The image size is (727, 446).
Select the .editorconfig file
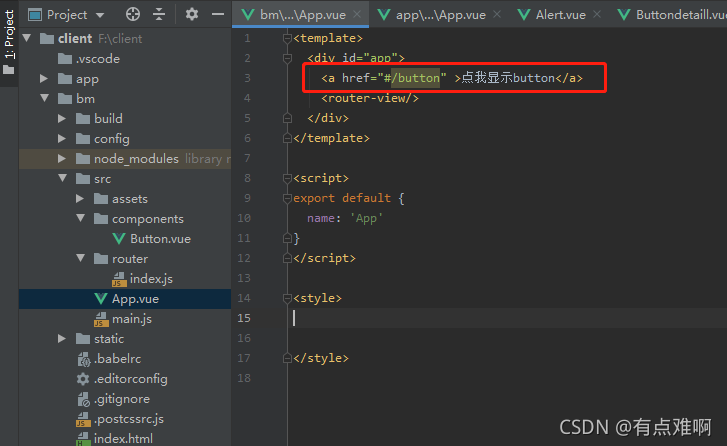[x=130, y=379]
